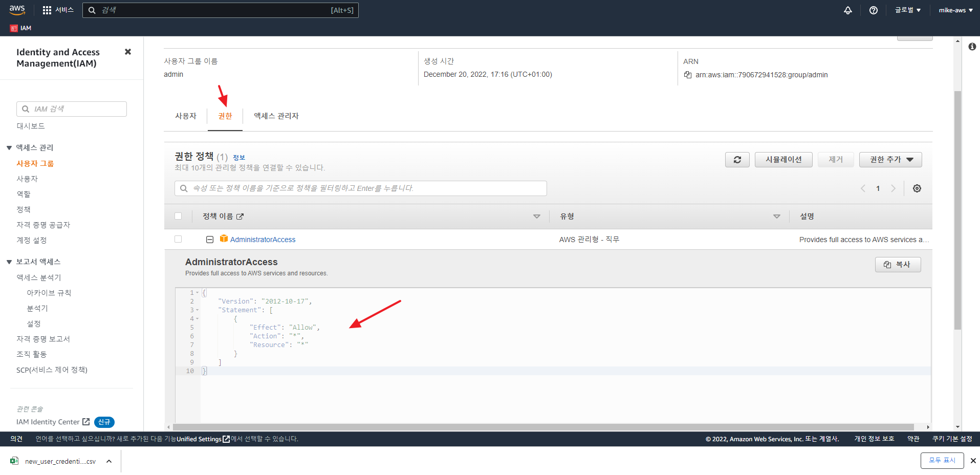Go to next page of policies
Image resolution: width=980 pixels, height=475 pixels.
point(894,188)
